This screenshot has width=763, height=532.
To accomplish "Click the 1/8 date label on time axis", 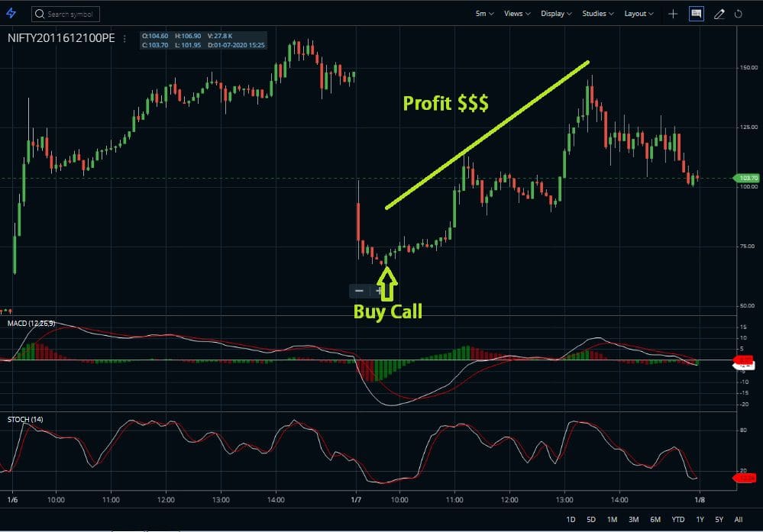I will coord(700,500).
